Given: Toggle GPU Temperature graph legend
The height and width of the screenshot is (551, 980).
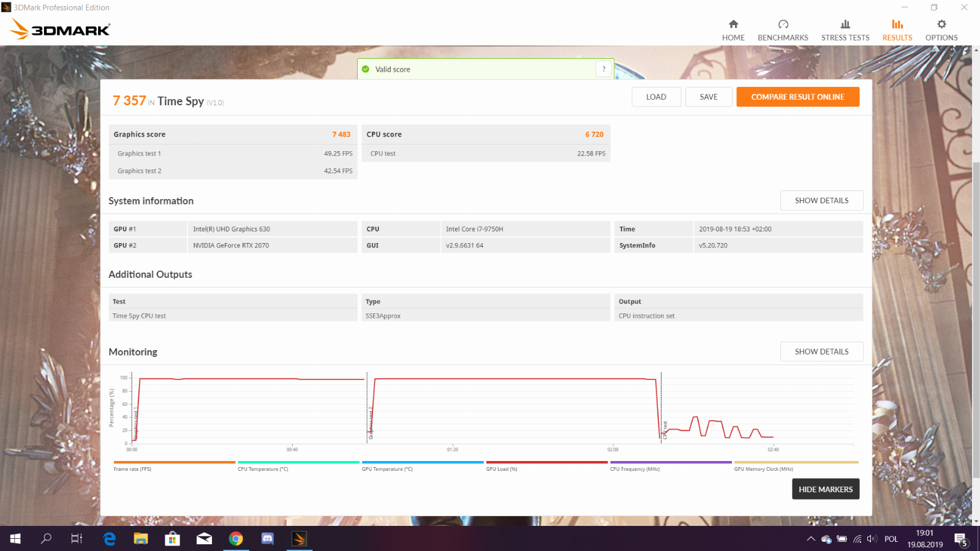Looking at the screenshot, I should (x=423, y=466).
